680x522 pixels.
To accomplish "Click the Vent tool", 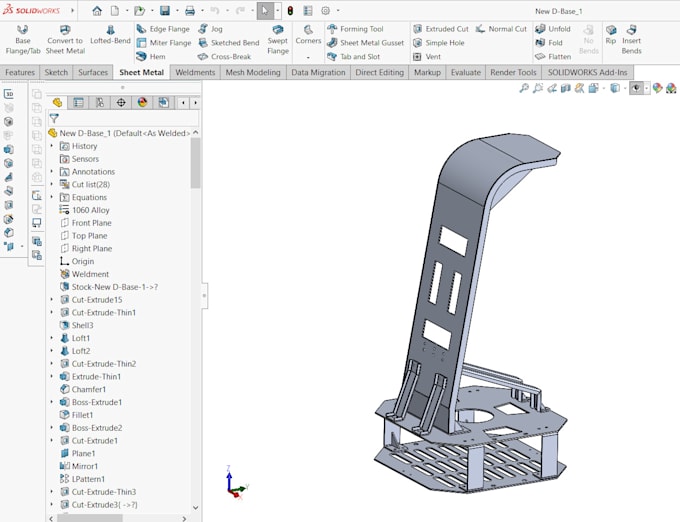I will [x=427, y=57].
